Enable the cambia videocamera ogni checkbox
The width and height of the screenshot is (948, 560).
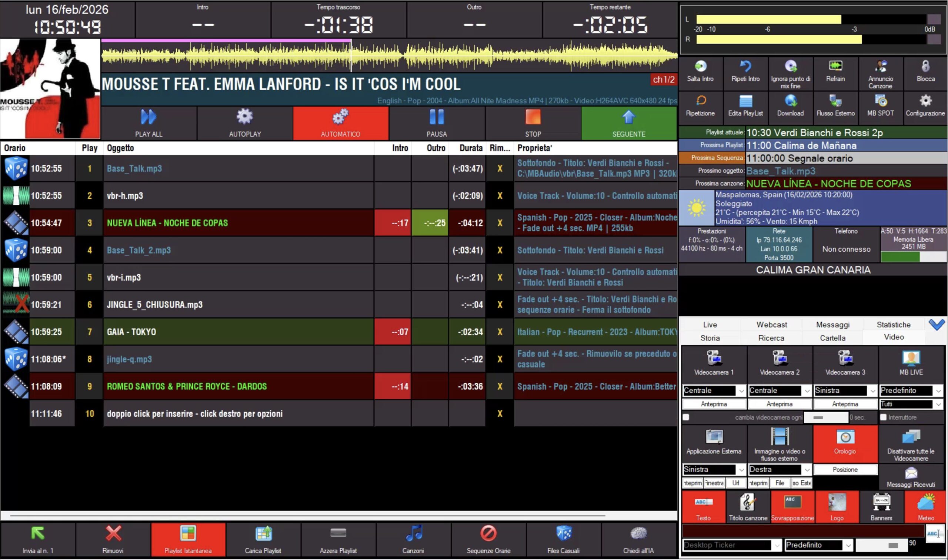click(686, 418)
